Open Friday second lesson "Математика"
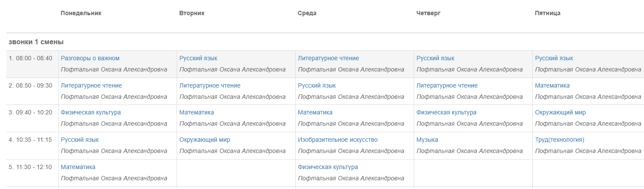This screenshot has width=644, height=189. (552, 86)
